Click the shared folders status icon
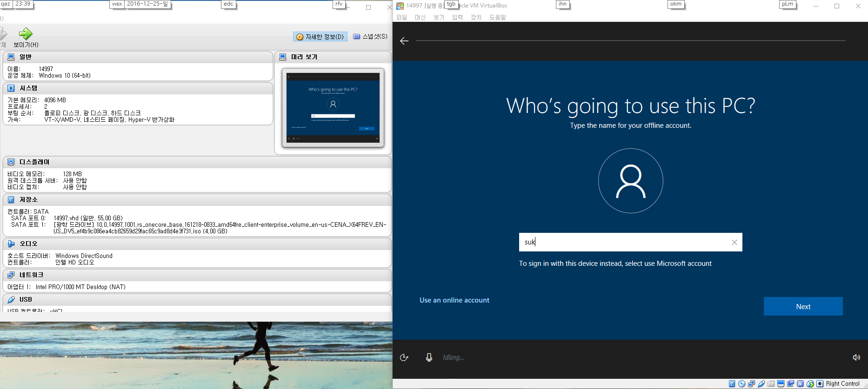Screen dimensions: 868x389 (771, 383)
